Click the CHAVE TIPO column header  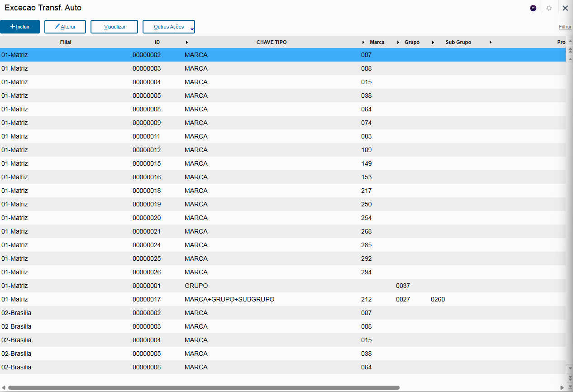[272, 42]
